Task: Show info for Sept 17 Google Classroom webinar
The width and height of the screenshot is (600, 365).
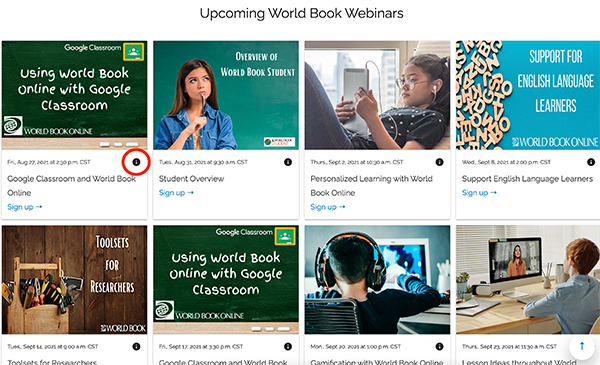Action: click(288, 347)
